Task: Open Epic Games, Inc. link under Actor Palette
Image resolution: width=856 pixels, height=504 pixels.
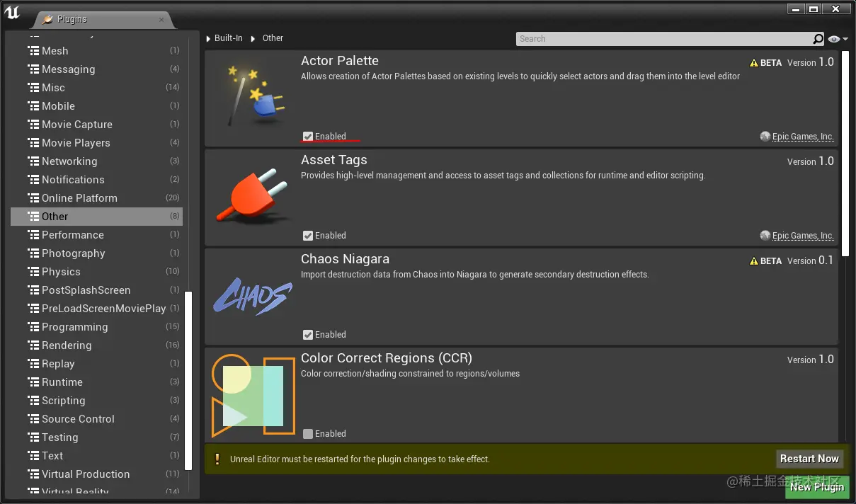Action: pyautogui.click(x=803, y=137)
